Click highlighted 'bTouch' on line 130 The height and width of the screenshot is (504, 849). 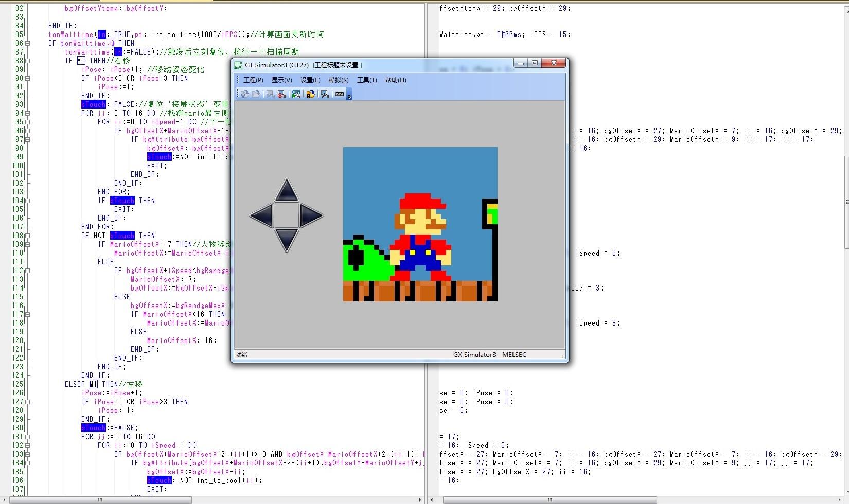(93, 428)
